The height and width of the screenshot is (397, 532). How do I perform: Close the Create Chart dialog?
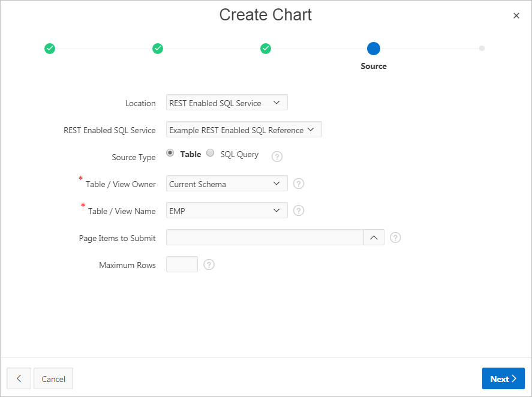(x=516, y=16)
